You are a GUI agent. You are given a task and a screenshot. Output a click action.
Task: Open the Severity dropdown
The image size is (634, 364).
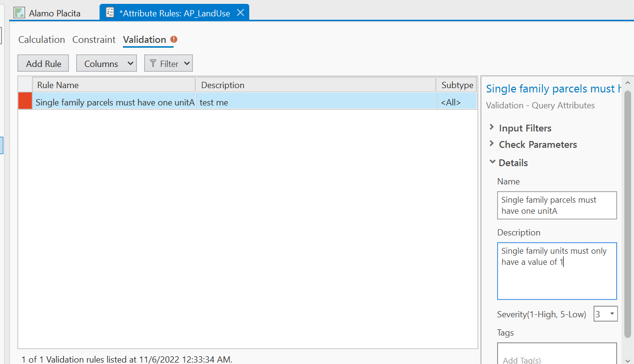pyautogui.click(x=605, y=314)
